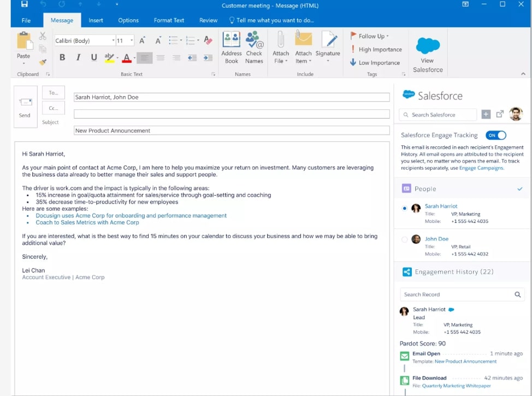This screenshot has height=396, width=532.
Task: Select the Sarah Harriot radio button
Action: coord(404,208)
